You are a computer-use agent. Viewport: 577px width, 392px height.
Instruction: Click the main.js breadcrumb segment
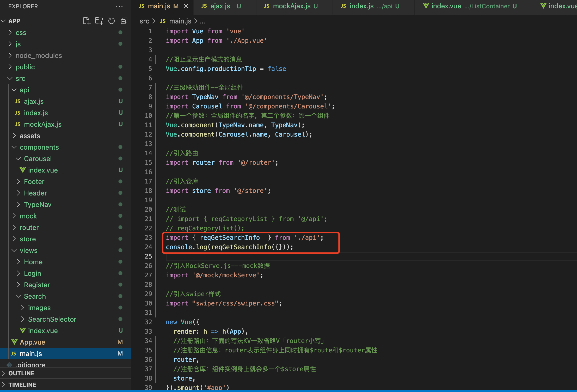(x=180, y=21)
